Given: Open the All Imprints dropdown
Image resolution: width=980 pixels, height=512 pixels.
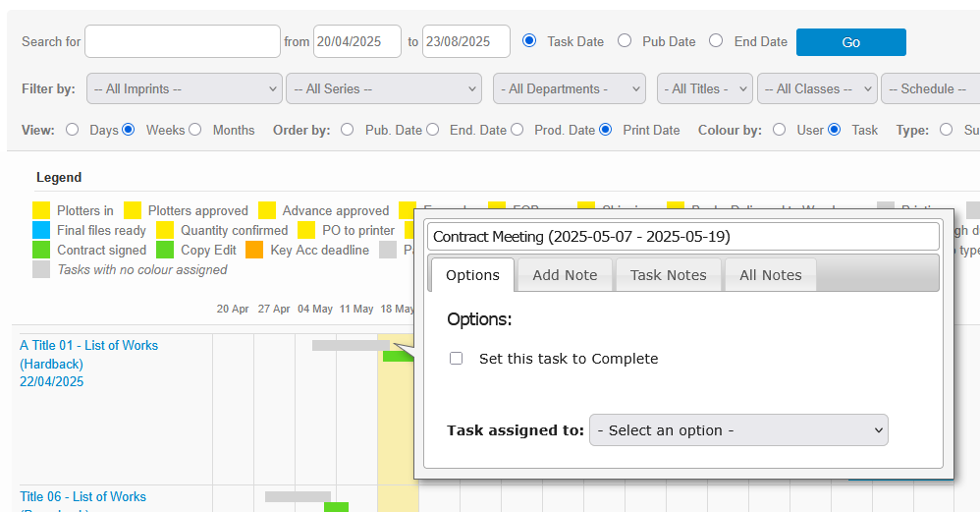Looking at the screenshot, I should pyautogui.click(x=185, y=88).
